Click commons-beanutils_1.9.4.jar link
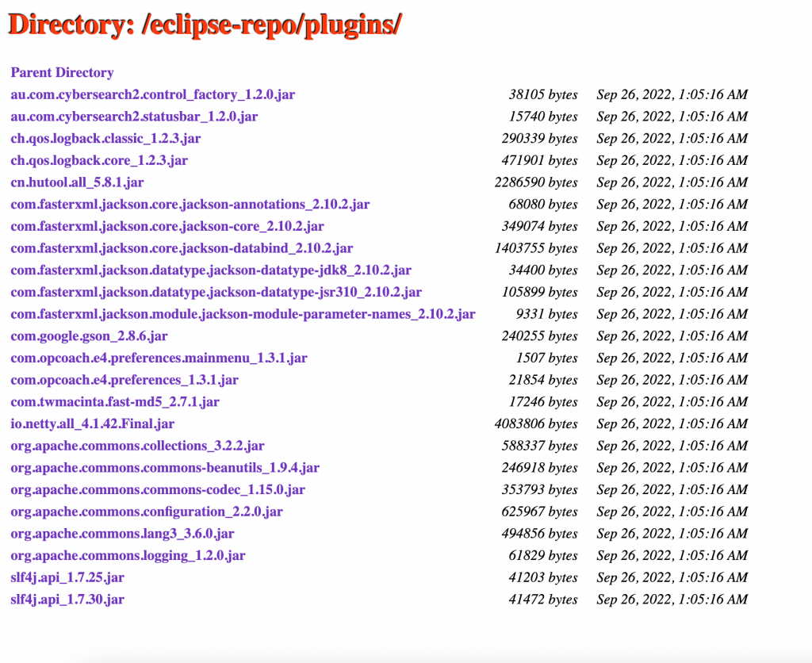 pyautogui.click(x=165, y=468)
